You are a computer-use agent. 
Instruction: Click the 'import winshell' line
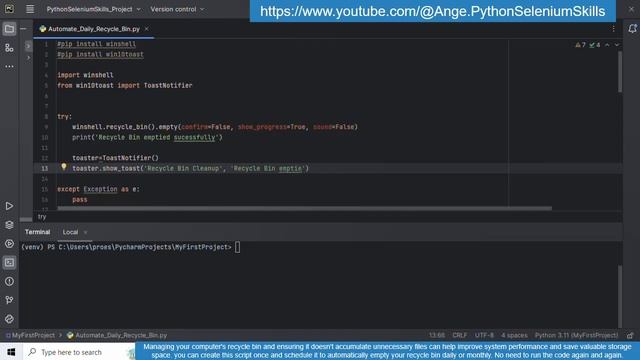tap(85, 75)
